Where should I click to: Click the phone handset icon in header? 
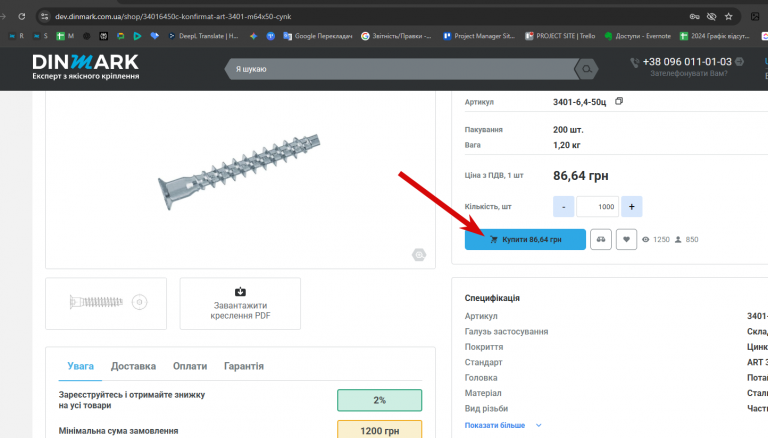(635, 62)
